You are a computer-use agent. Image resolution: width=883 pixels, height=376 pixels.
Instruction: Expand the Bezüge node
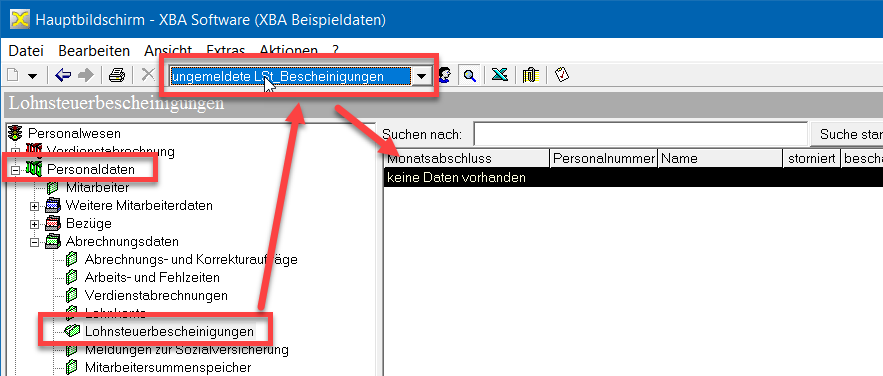35,224
